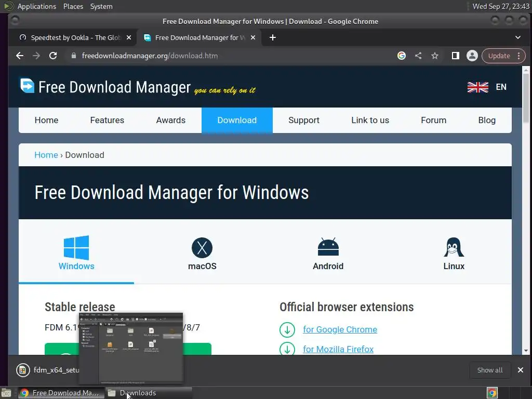532x399 pixels.
Task: Click download arrow icon beside Mozilla Firefox
Action: tap(287, 349)
